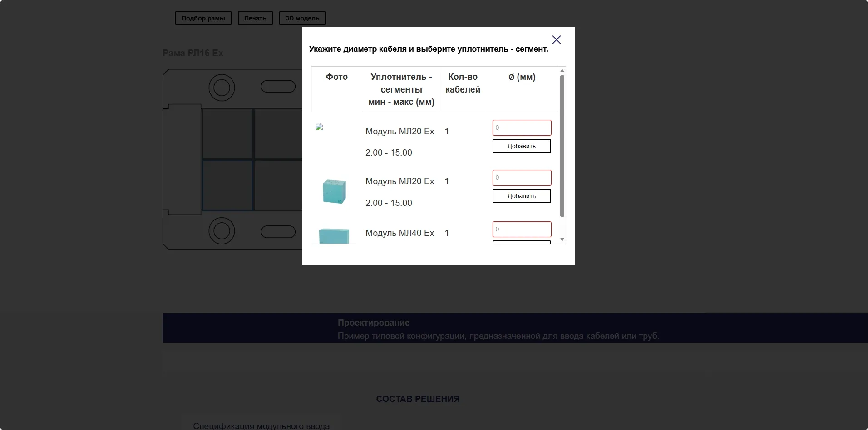This screenshot has height=430, width=868.
Task: Click the Подбор рамы button
Action: 203,18
